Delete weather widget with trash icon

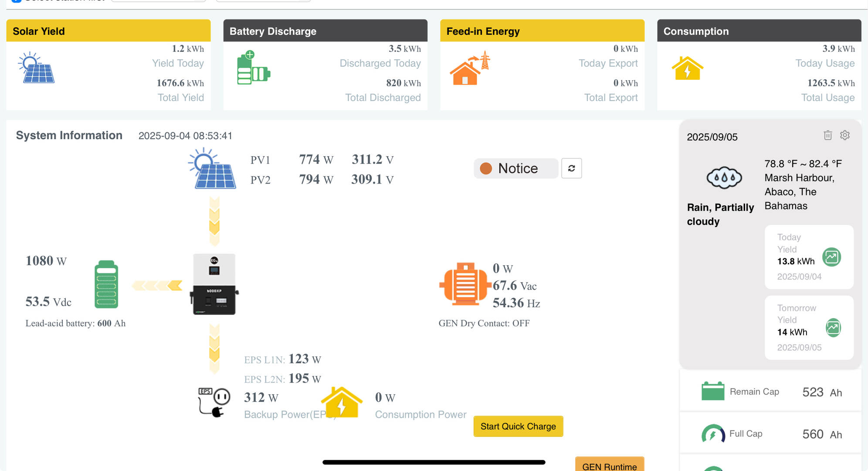[827, 135]
